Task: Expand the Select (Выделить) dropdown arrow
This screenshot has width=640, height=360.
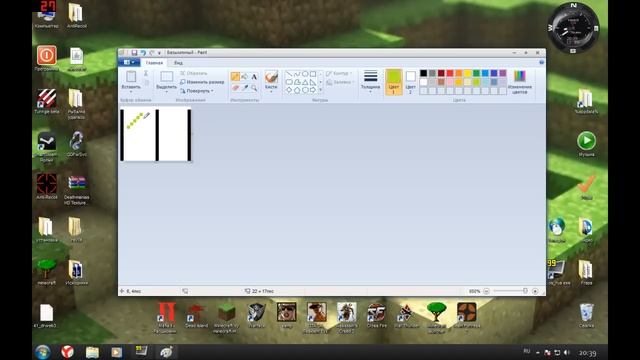Action: pos(167,91)
